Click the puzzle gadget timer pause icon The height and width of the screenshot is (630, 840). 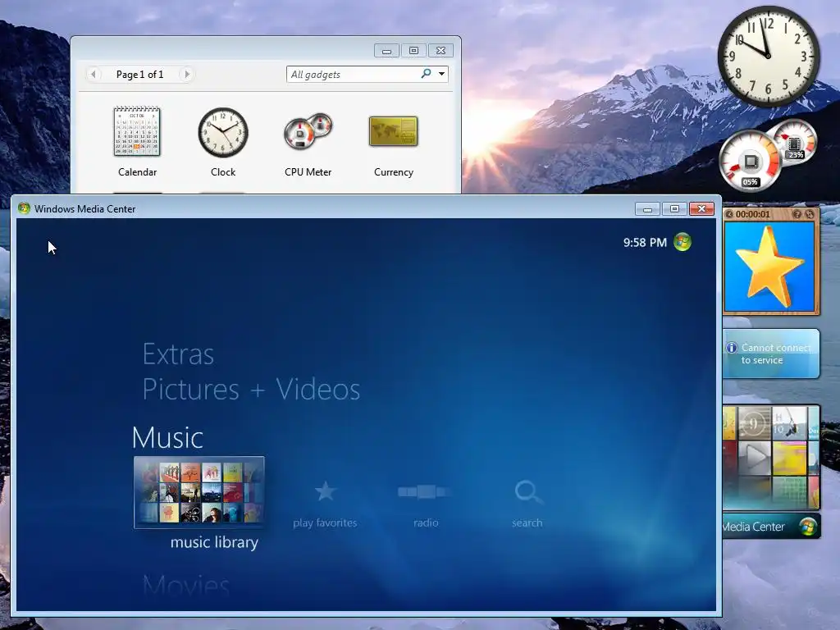coord(729,214)
